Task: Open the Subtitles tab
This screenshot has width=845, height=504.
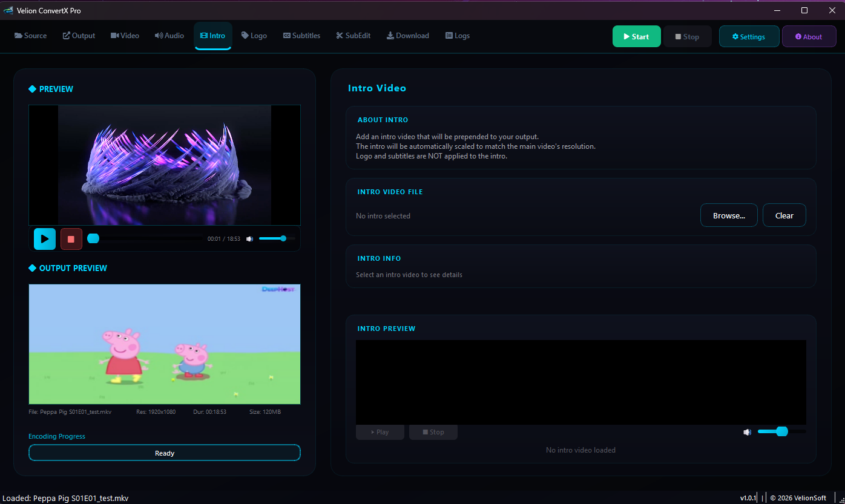Action: pyautogui.click(x=301, y=36)
